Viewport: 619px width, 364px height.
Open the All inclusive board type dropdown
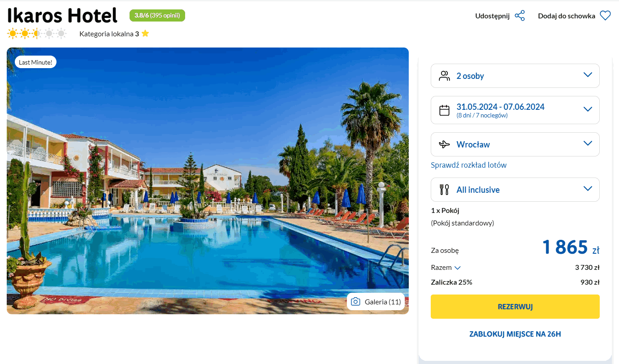tap(515, 190)
